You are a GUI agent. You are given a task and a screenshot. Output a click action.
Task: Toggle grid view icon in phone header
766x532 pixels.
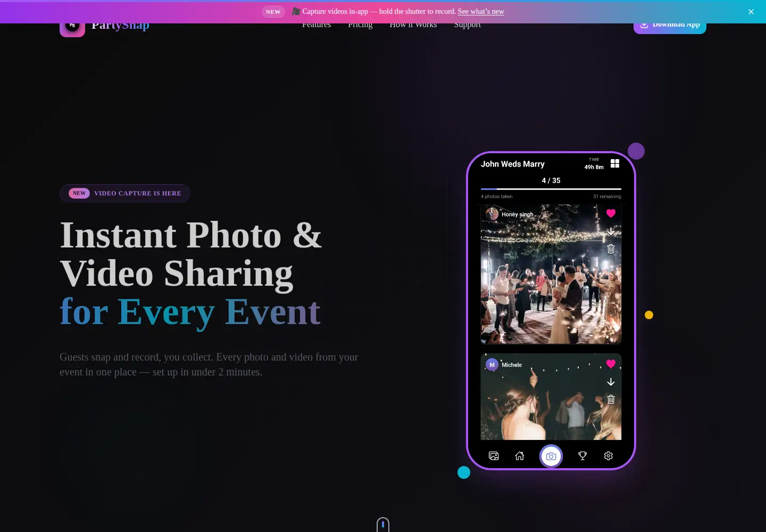click(x=615, y=163)
